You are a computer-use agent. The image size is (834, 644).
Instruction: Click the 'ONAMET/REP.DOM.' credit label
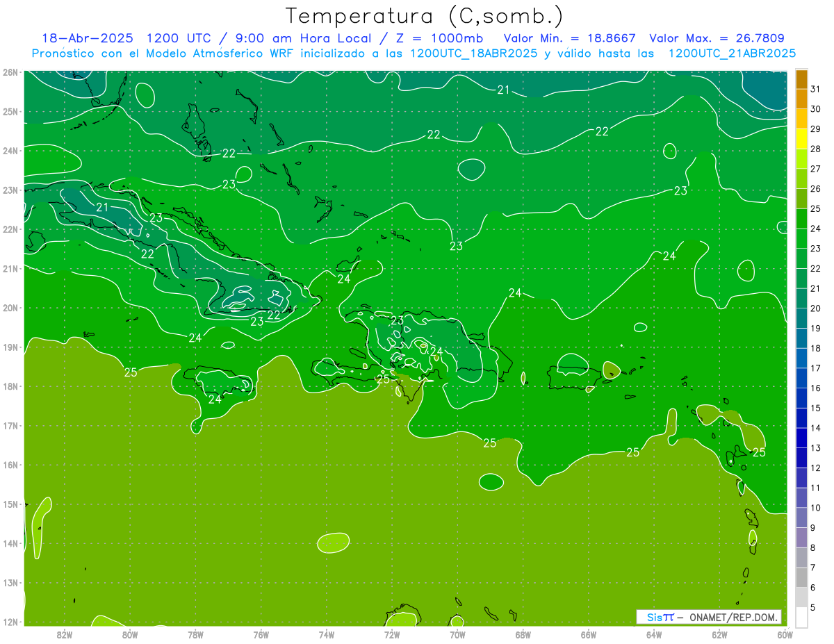[733, 617]
